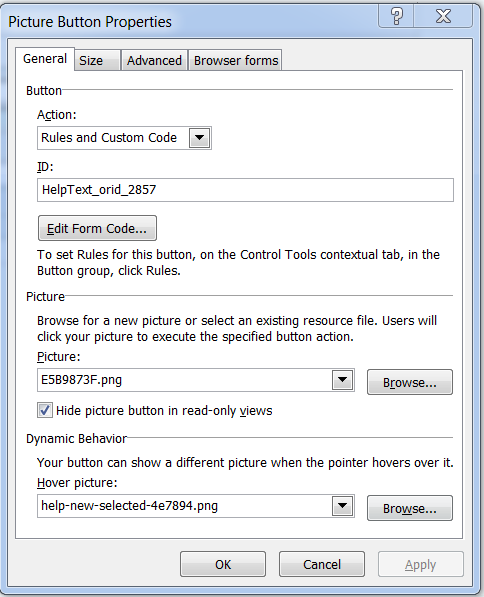Click into the ID text field
The width and height of the screenshot is (484, 597).
pyautogui.click(x=245, y=190)
